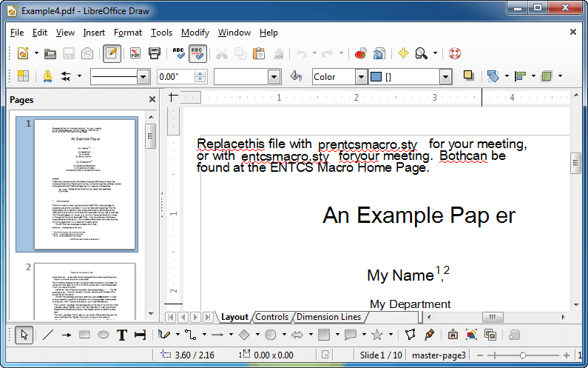Select the Line drawing tool
This screenshot has height=368, width=588.
click(x=48, y=335)
